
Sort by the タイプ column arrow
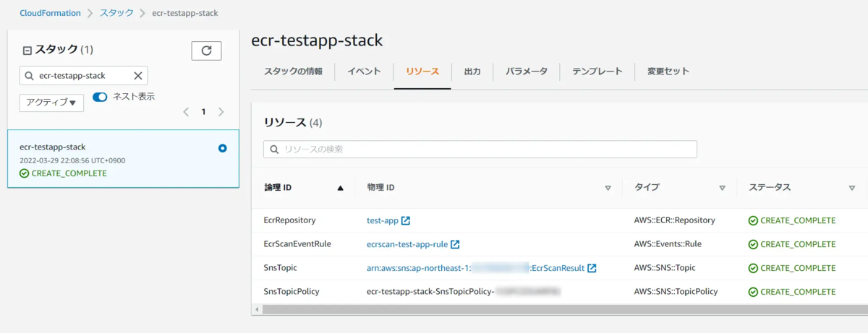(722, 188)
